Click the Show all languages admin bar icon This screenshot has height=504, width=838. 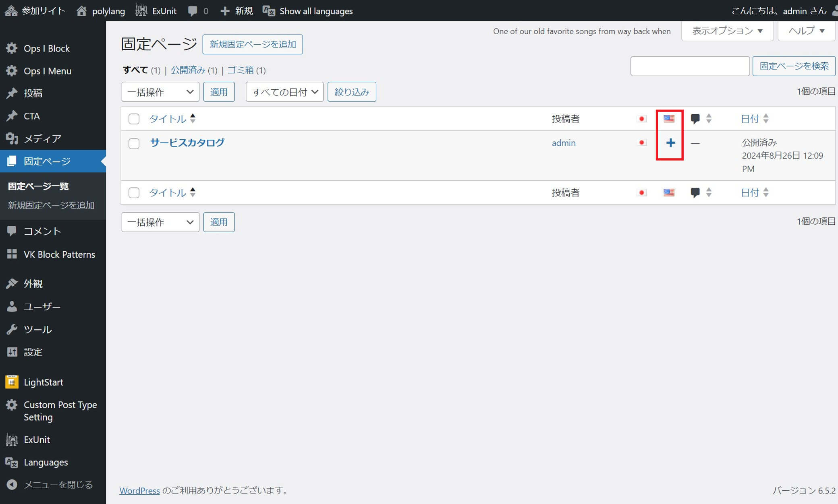(269, 11)
